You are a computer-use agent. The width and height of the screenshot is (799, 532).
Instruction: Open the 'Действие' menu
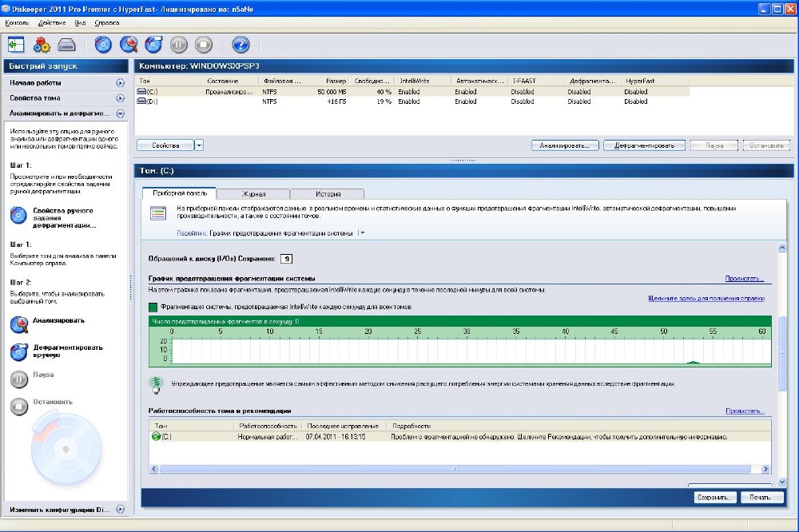(51, 23)
